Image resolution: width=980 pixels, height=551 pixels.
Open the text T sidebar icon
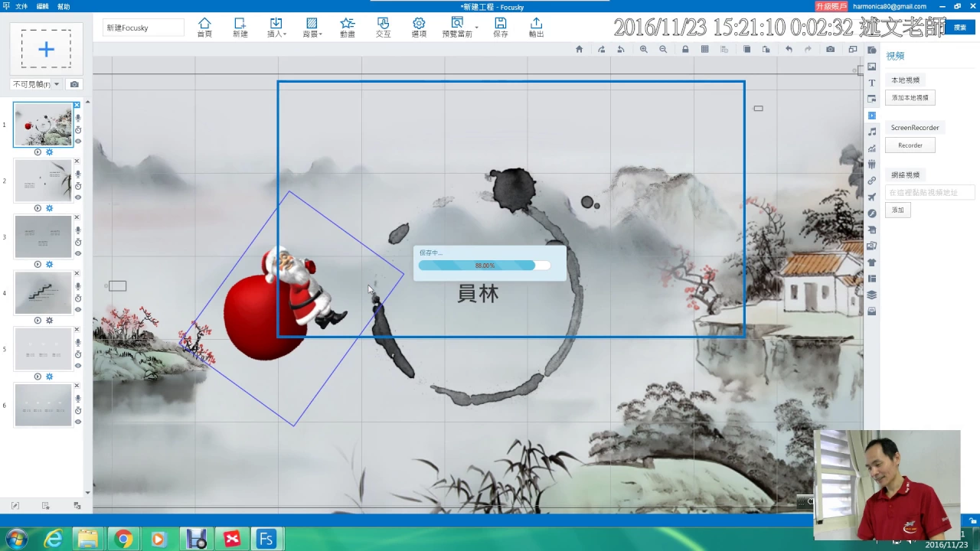pyautogui.click(x=871, y=83)
